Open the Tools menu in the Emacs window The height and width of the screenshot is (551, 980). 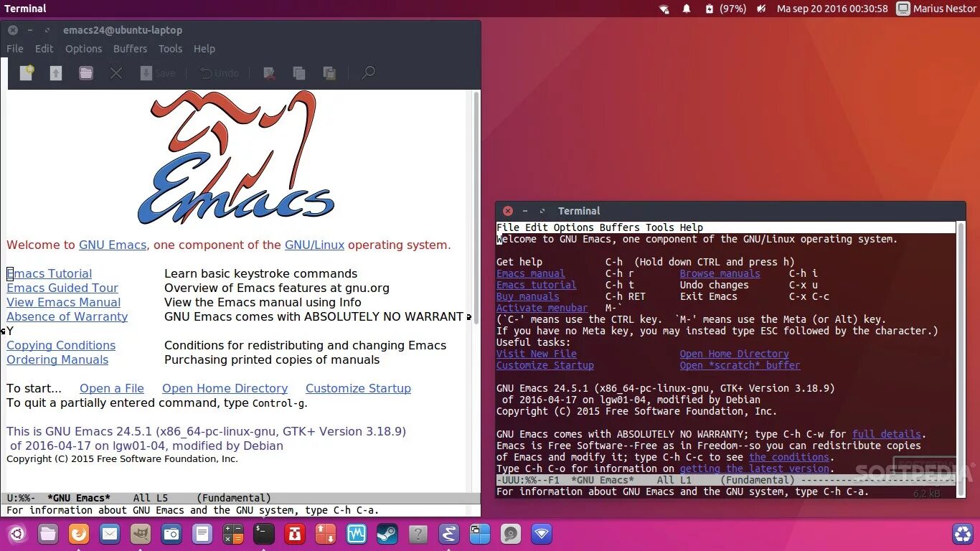click(x=171, y=49)
